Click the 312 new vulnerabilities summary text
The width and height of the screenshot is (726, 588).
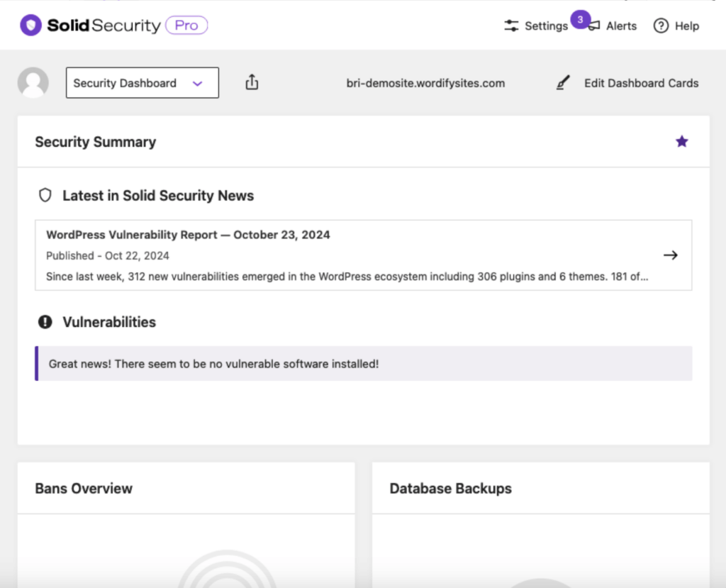coord(347,277)
